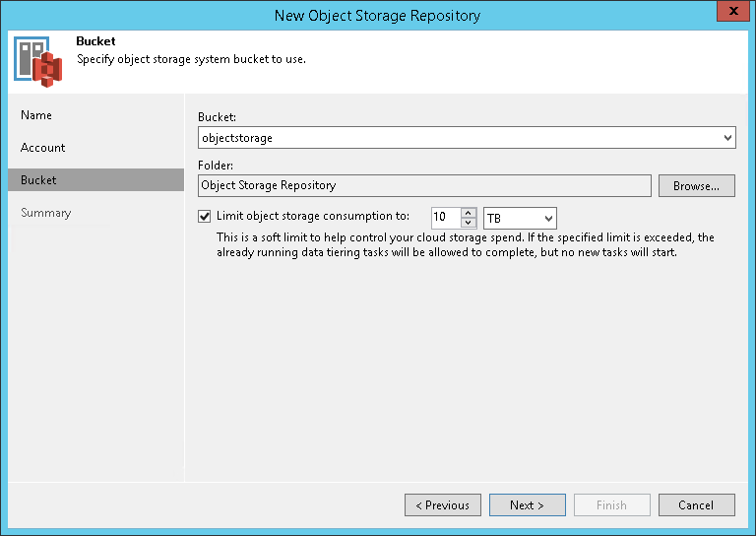Go to the Name wizard step
Image resolution: width=756 pixels, height=536 pixels.
click(x=36, y=115)
